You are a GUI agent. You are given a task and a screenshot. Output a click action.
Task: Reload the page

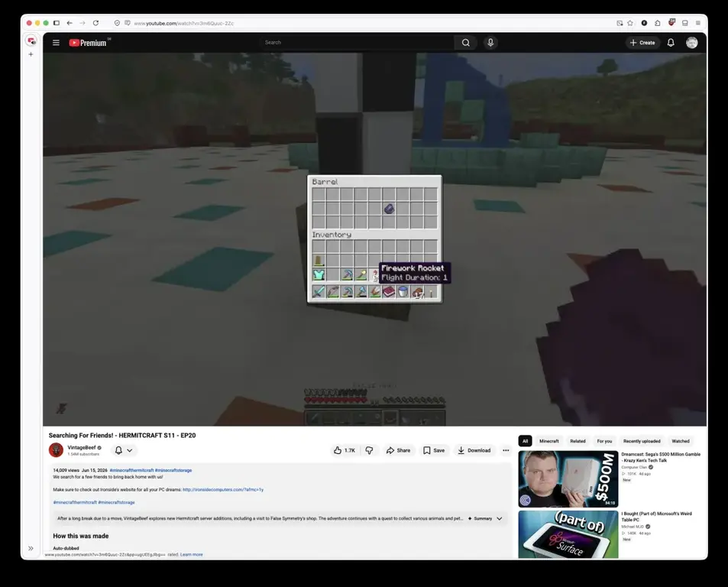95,23
